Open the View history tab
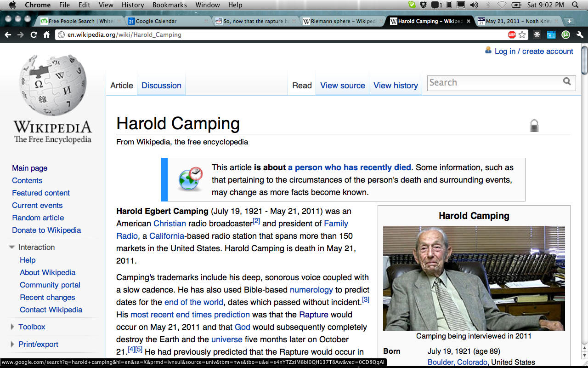This screenshot has height=368, width=588. pos(396,86)
